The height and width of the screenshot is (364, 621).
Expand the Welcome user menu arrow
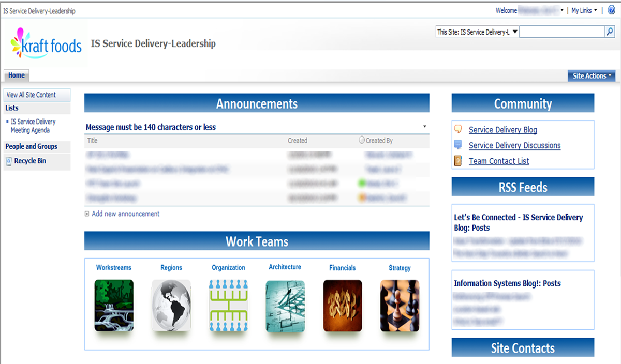tap(562, 10)
